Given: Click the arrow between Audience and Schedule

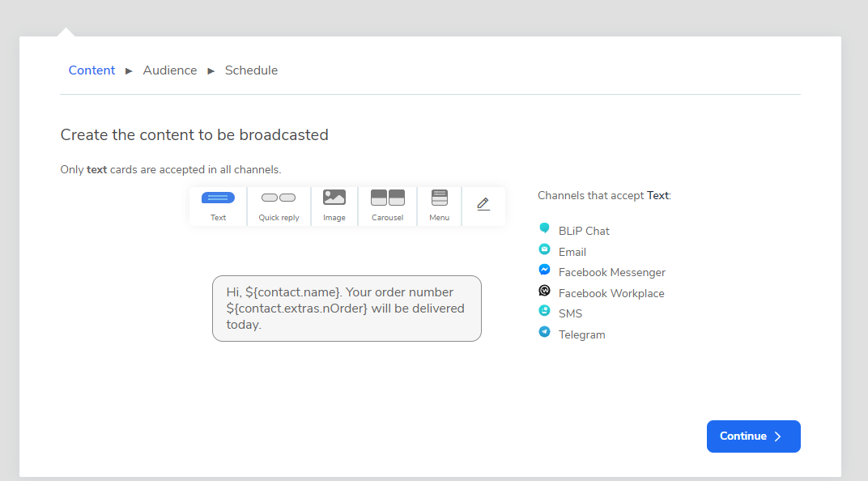Looking at the screenshot, I should (x=211, y=71).
